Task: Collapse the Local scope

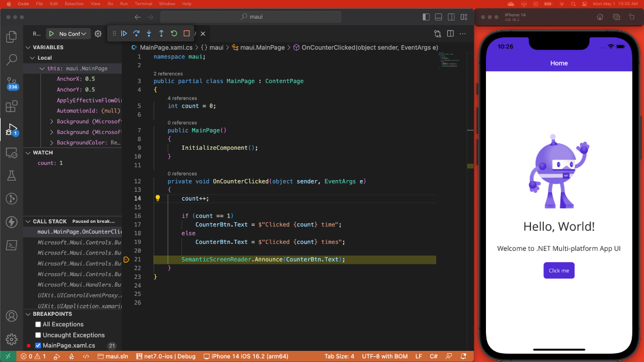Action: 32,58
